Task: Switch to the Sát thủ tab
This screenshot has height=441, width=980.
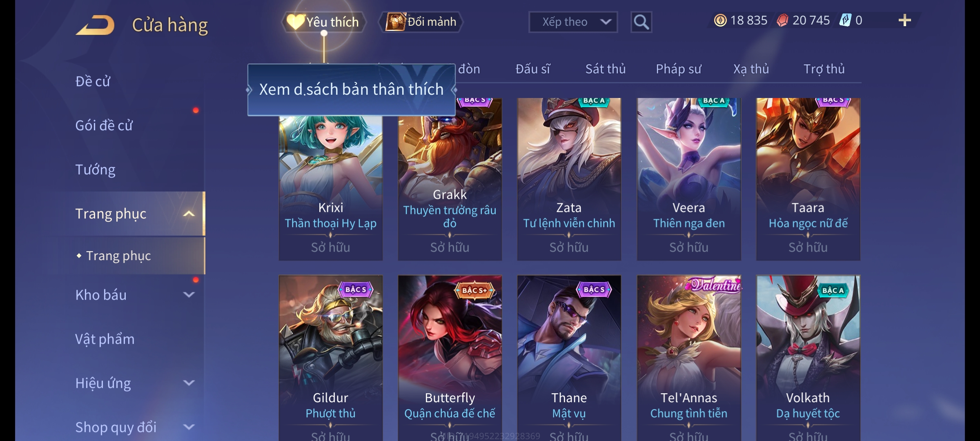Action: pyautogui.click(x=605, y=69)
